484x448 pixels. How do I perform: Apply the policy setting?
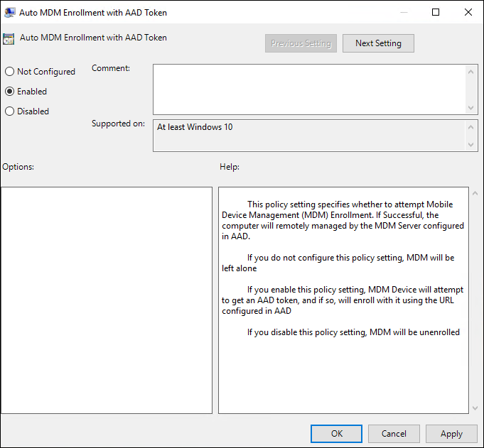[x=451, y=434]
